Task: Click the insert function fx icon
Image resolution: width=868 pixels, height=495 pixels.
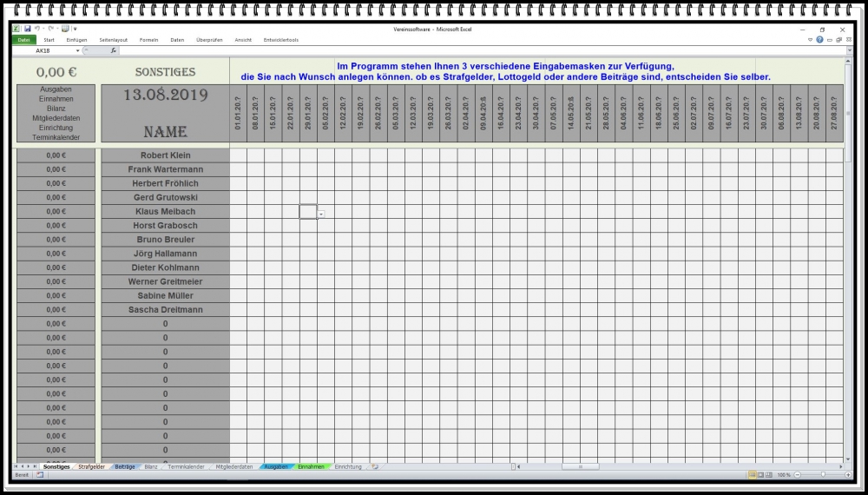Action: [x=113, y=50]
